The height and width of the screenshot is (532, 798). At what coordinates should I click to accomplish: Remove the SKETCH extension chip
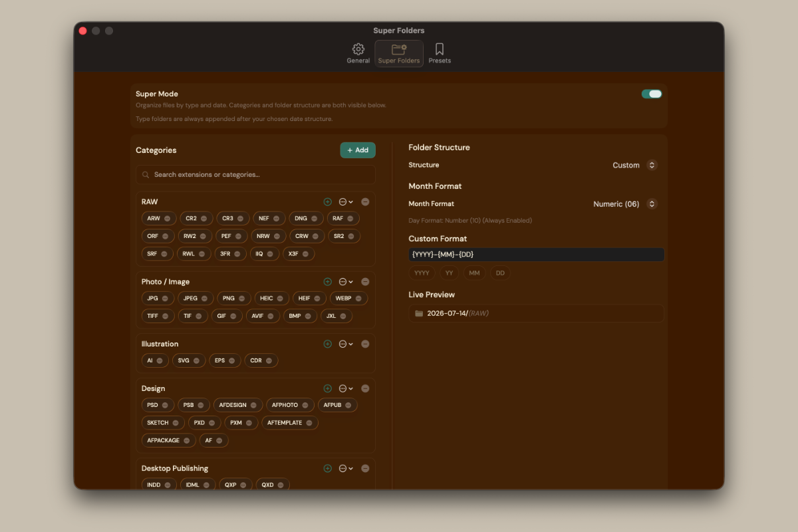176,423
